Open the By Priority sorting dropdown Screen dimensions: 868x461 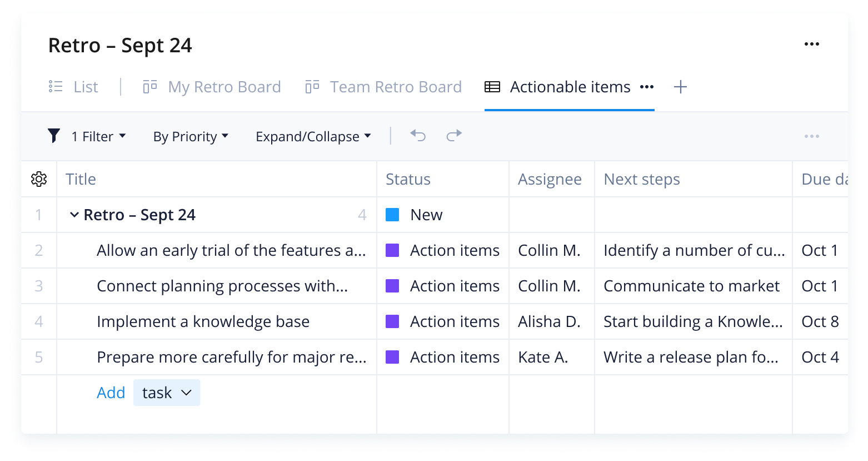pos(191,136)
